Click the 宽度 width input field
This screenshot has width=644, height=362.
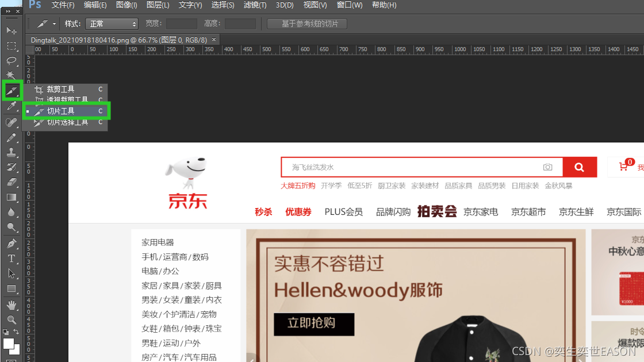[x=182, y=24]
